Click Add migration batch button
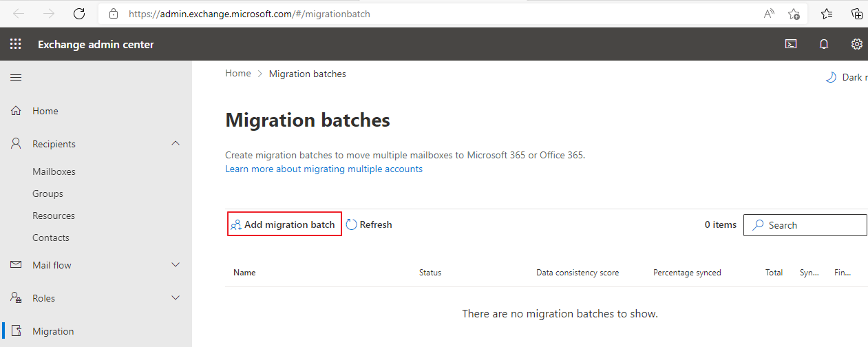 point(284,224)
